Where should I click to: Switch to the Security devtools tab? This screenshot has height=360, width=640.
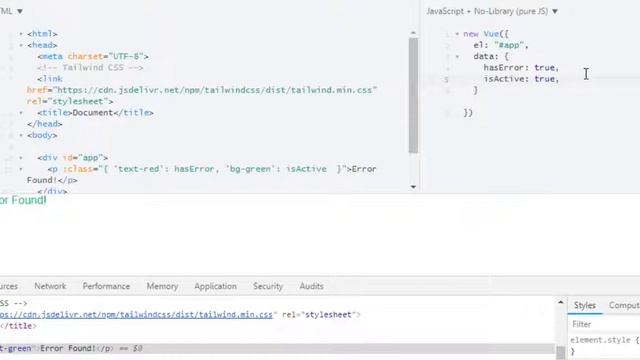coord(268,286)
